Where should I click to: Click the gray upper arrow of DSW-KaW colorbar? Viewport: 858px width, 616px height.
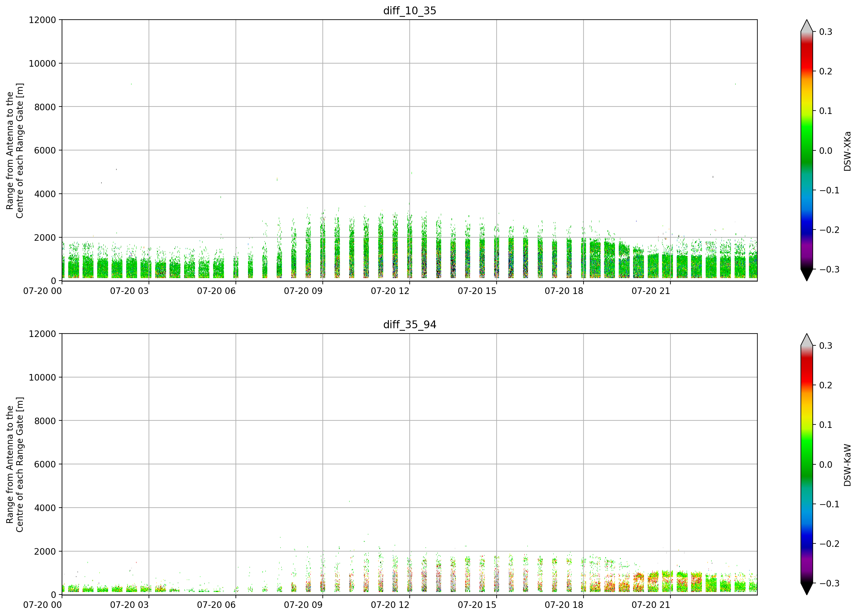[x=807, y=340]
